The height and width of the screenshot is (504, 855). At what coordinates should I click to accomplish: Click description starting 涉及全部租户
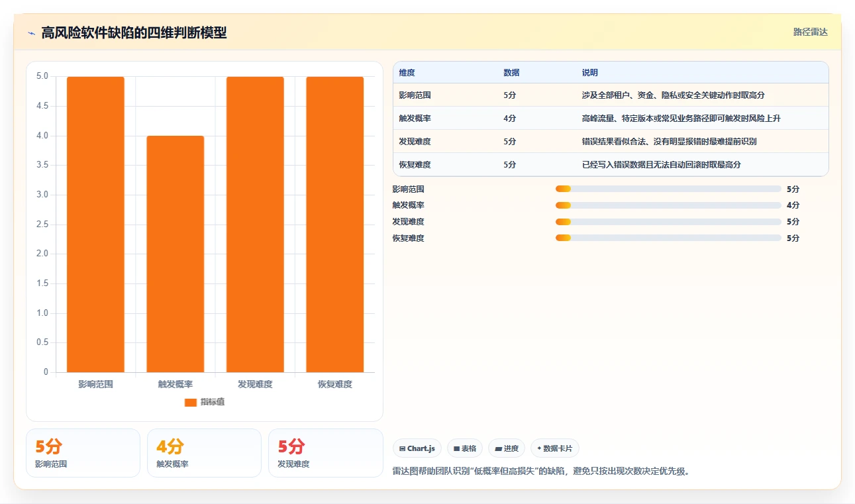coord(674,95)
